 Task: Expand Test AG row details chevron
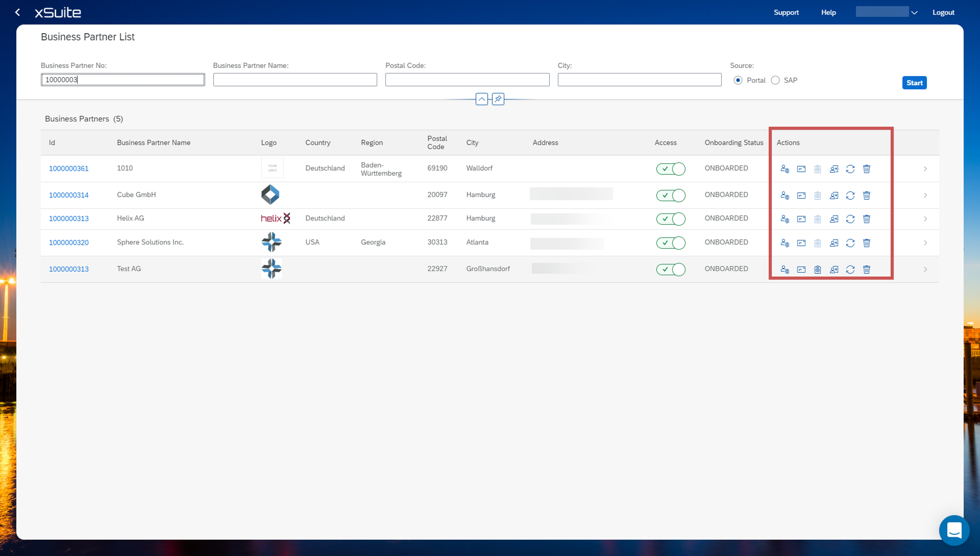tap(925, 270)
